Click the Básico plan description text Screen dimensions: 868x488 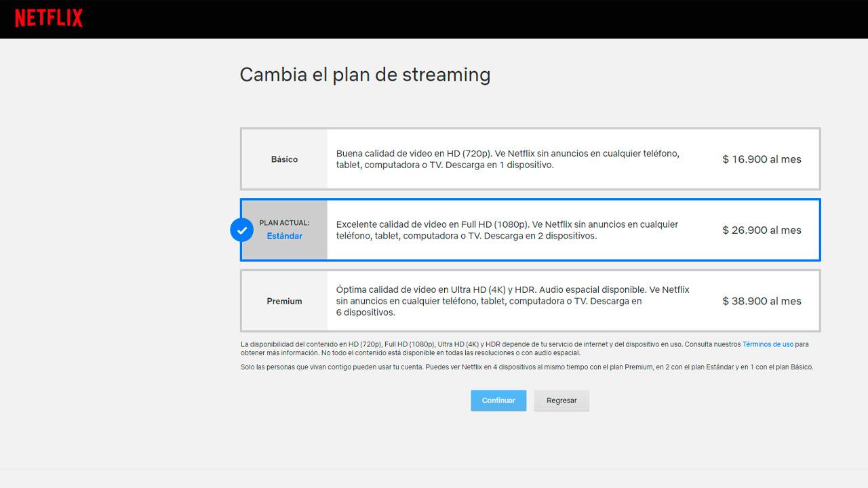(x=509, y=159)
